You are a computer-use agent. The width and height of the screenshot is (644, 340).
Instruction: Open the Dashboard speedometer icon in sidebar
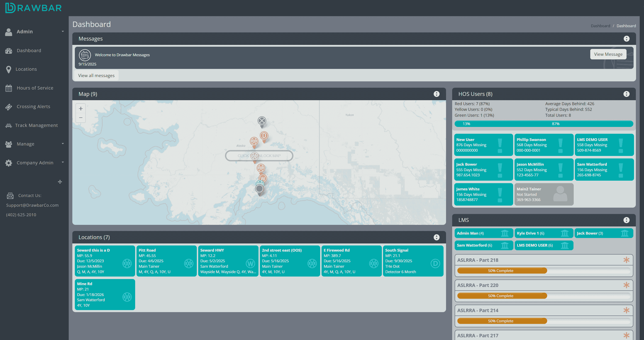8,51
